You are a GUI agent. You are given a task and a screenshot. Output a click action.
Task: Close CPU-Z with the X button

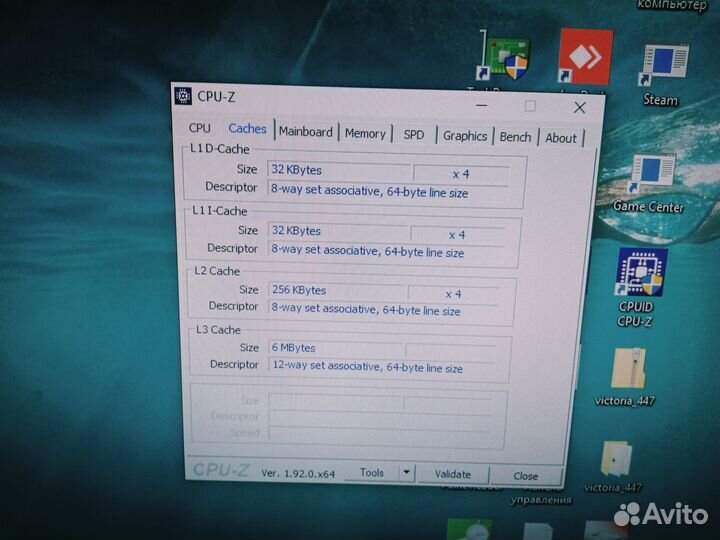coord(579,108)
